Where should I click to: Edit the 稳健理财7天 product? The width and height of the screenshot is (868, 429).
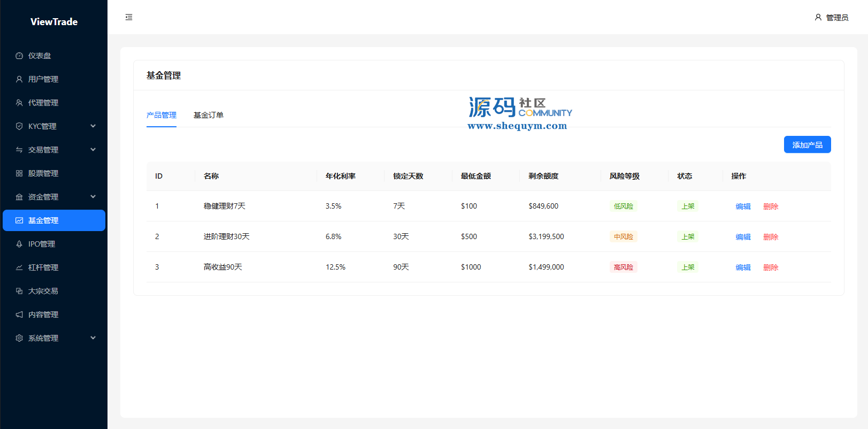pos(743,206)
